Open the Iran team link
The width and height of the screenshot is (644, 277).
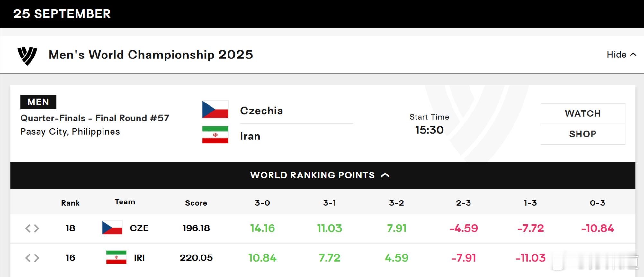[x=250, y=136]
